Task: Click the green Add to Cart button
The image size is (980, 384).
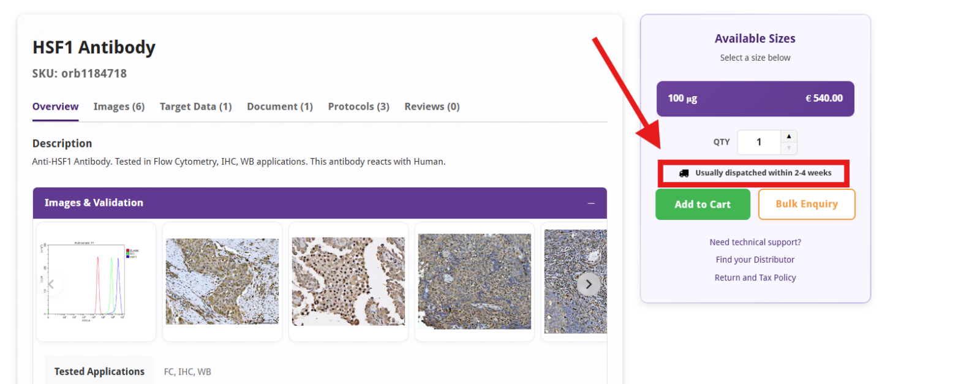Action: [703, 205]
